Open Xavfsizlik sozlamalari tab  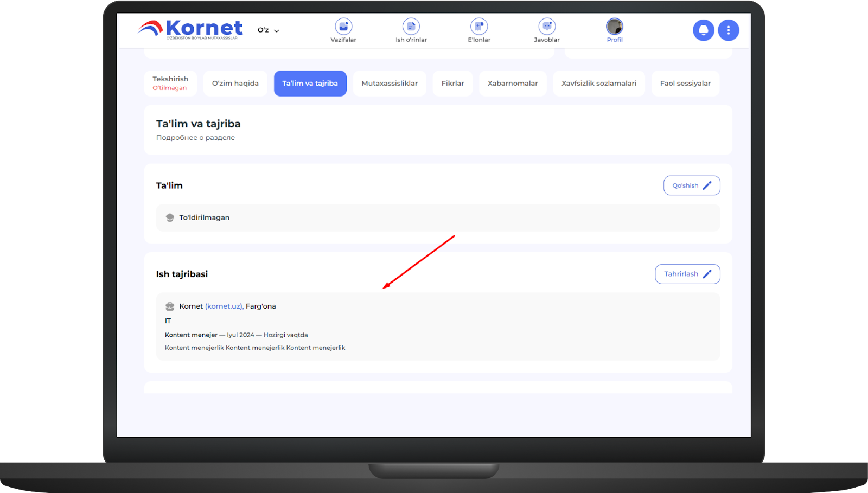pos(599,84)
